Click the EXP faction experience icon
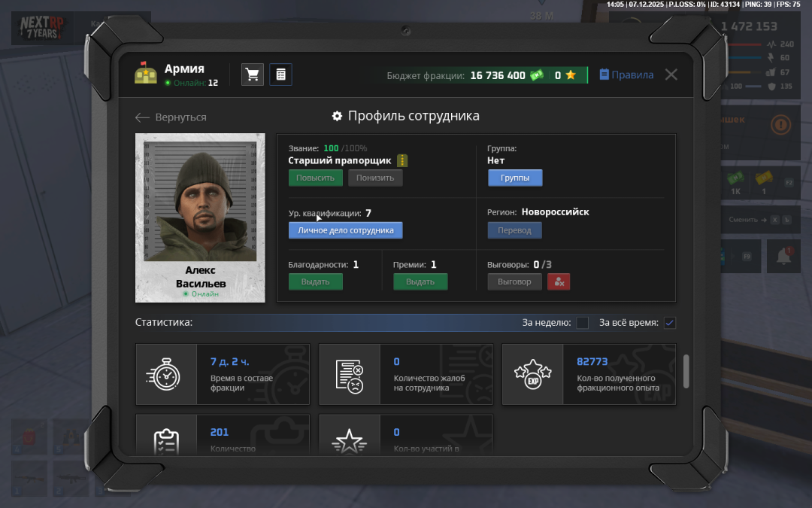The height and width of the screenshot is (508, 812). pyautogui.click(x=532, y=374)
